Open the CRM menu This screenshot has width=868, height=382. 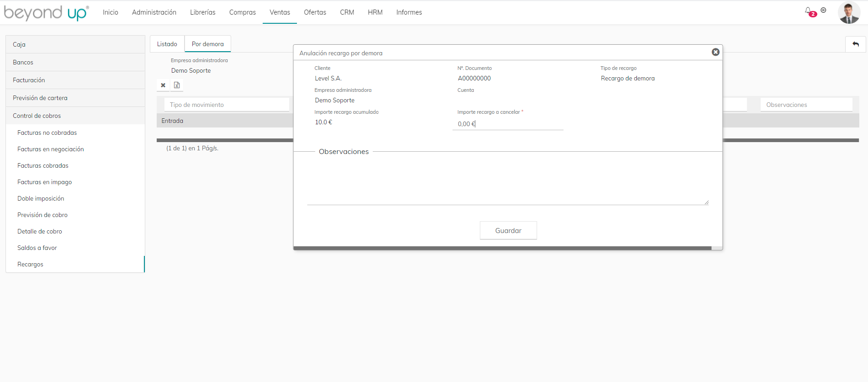[x=347, y=12]
